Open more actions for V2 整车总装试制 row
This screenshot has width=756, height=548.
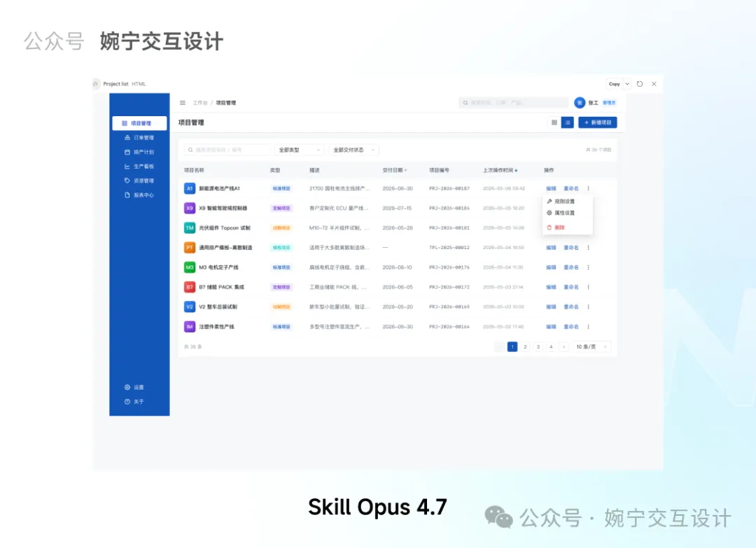[588, 307]
